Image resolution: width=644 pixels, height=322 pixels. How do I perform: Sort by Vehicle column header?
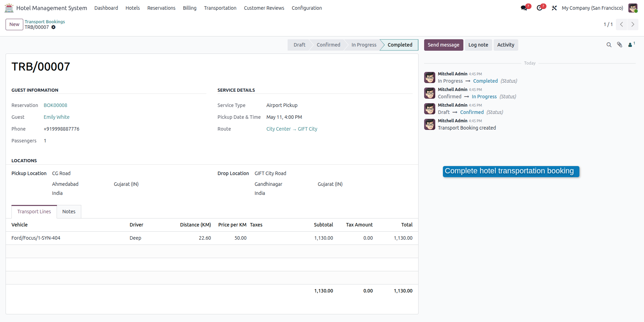coord(19,225)
